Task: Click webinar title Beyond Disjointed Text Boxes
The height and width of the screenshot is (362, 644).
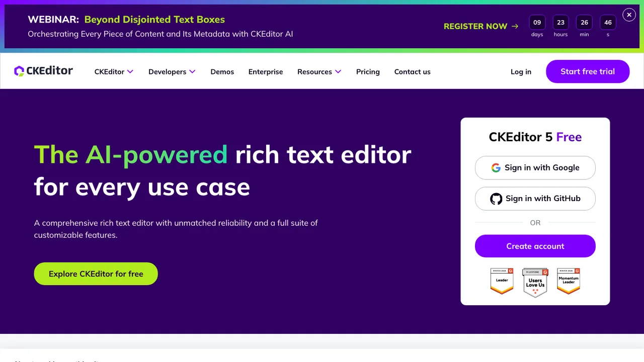Action: pos(154,20)
